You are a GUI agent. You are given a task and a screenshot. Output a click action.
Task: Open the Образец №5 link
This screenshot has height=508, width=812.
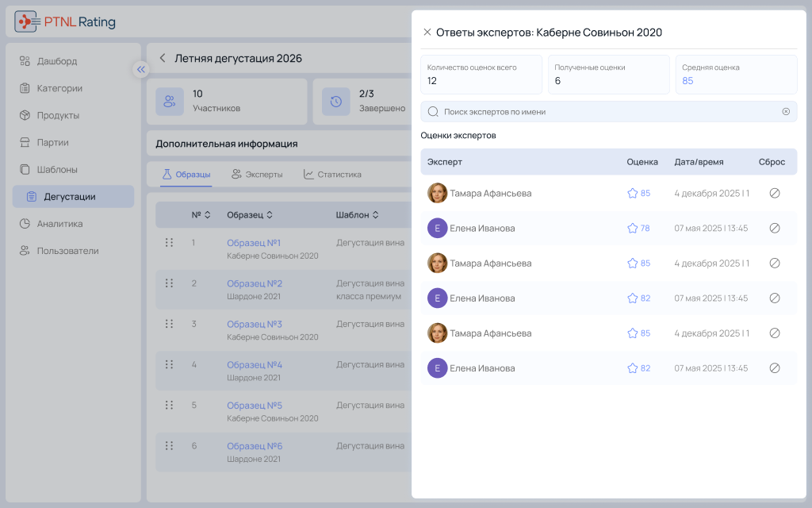255,406
